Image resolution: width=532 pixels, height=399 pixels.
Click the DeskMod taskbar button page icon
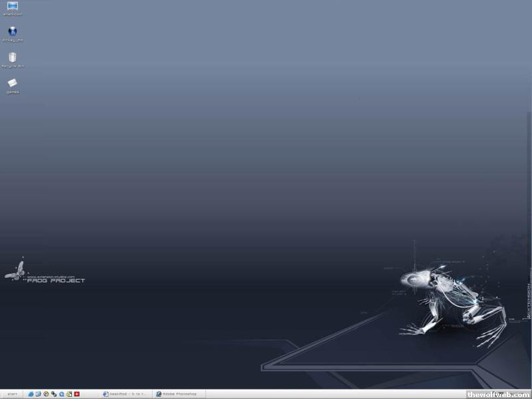[105, 394]
